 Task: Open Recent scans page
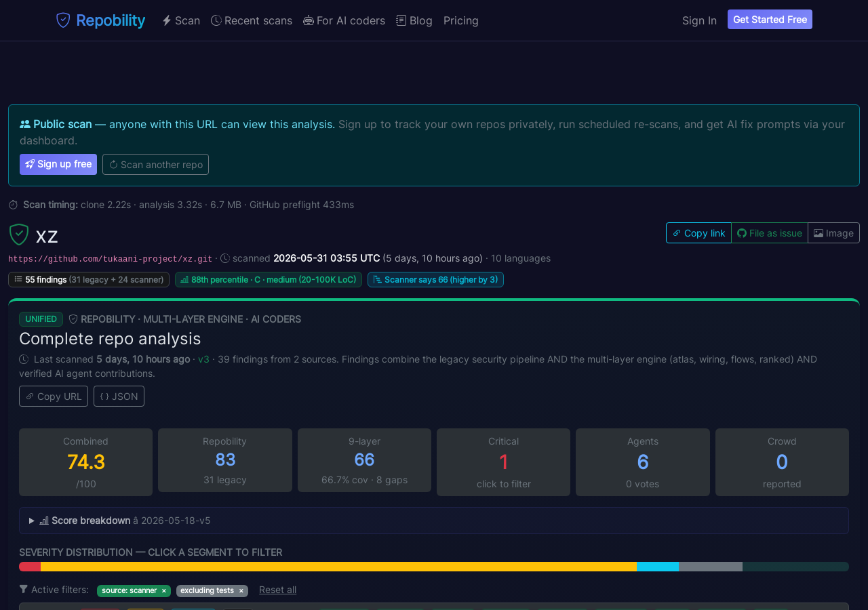point(252,20)
